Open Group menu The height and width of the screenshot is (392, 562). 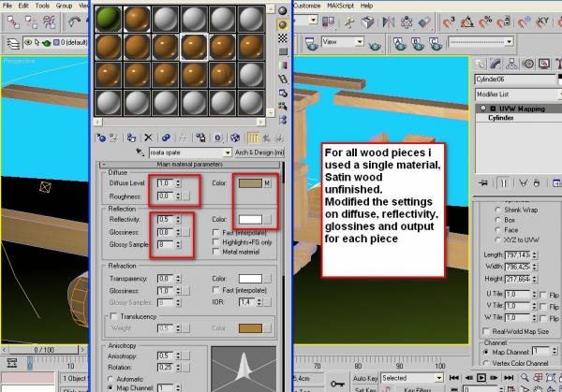pos(64,6)
